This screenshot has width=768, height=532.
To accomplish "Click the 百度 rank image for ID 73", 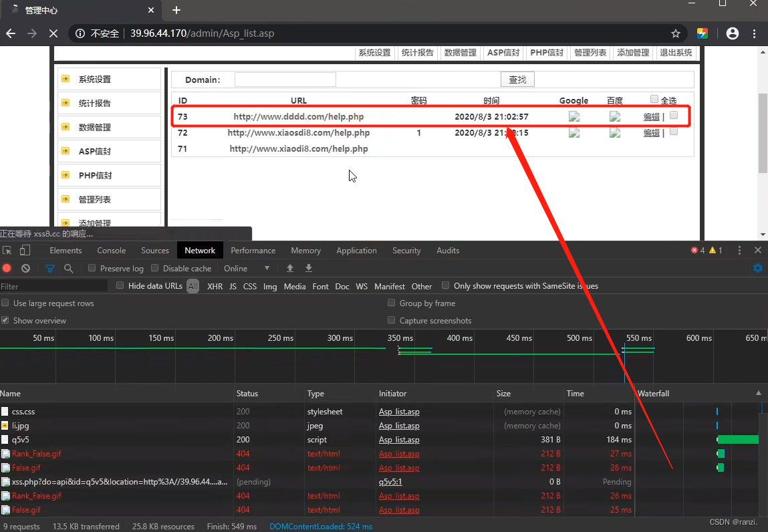I will click(615, 116).
